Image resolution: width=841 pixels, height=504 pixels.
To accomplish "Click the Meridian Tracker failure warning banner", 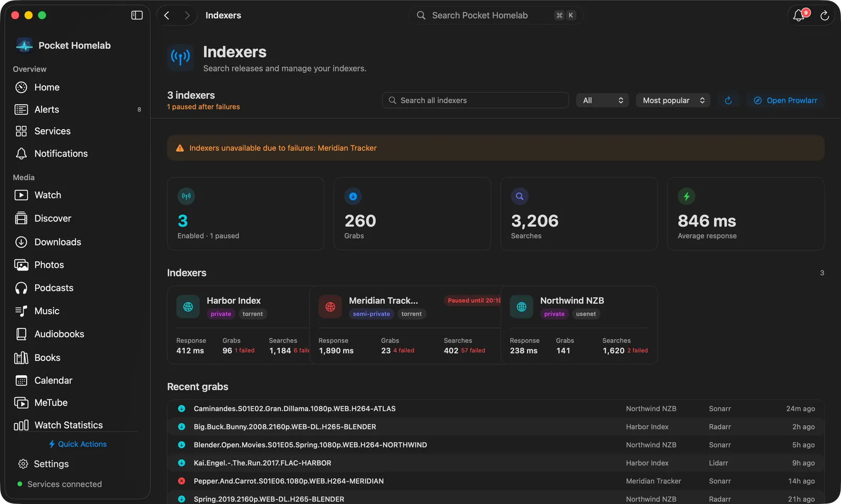I will (496, 148).
